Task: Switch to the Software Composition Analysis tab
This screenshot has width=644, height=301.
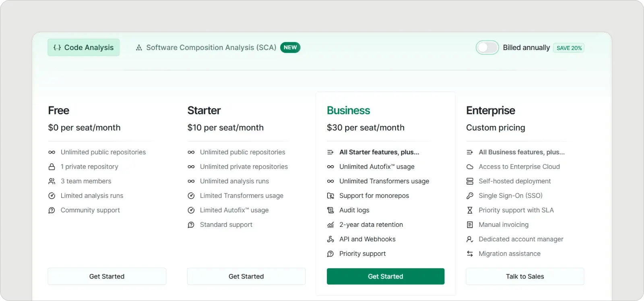Action: pos(211,47)
